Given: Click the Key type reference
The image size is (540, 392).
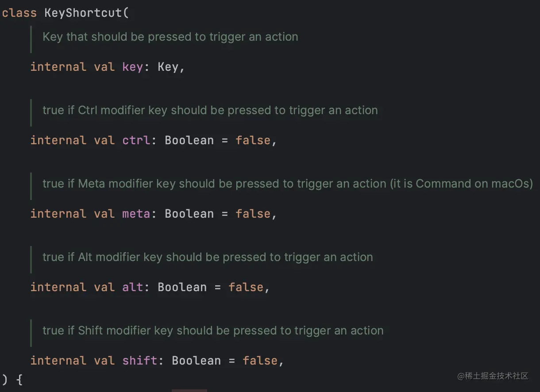Looking at the screenshot, I should point(168,67).
